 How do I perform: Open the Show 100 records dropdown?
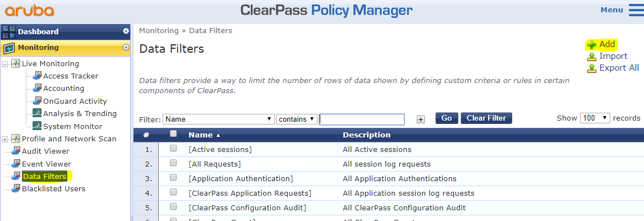(x=595, y=118)
